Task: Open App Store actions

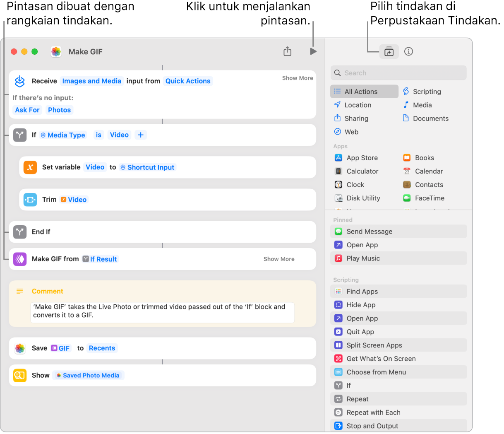Action: pyautogui.click(x=356, y=158)
